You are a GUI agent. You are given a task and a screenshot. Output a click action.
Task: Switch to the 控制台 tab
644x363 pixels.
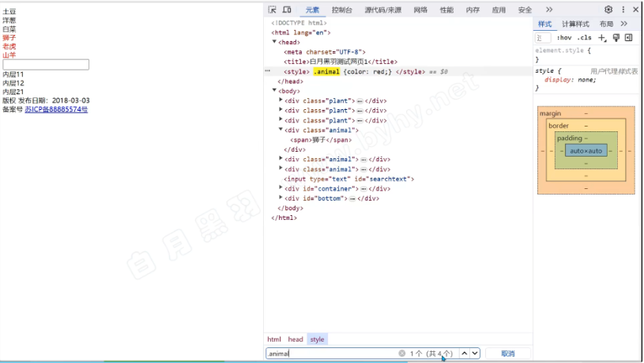coord(342,10)
